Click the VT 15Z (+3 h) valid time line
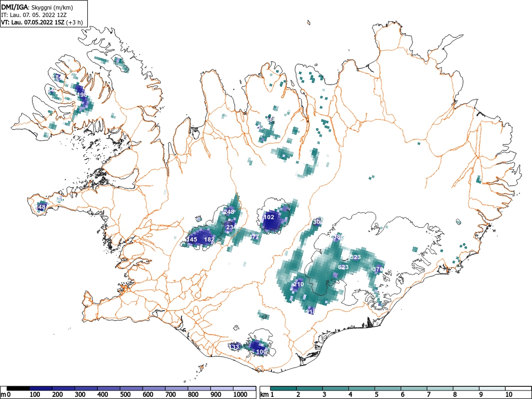This screenshot has width=532, height=399. [x=41, y=22]
